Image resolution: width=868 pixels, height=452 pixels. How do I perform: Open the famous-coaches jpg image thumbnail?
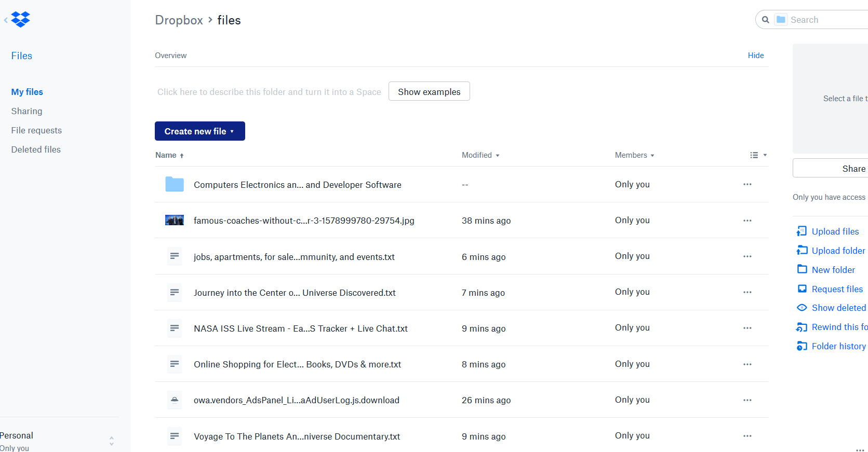click(x=175, y=221)
